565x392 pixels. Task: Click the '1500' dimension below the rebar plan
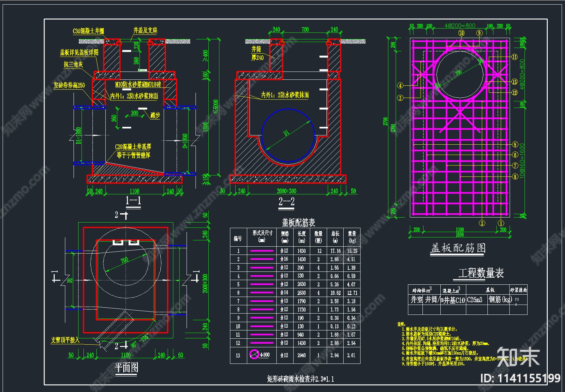click(x=460, y=235)
